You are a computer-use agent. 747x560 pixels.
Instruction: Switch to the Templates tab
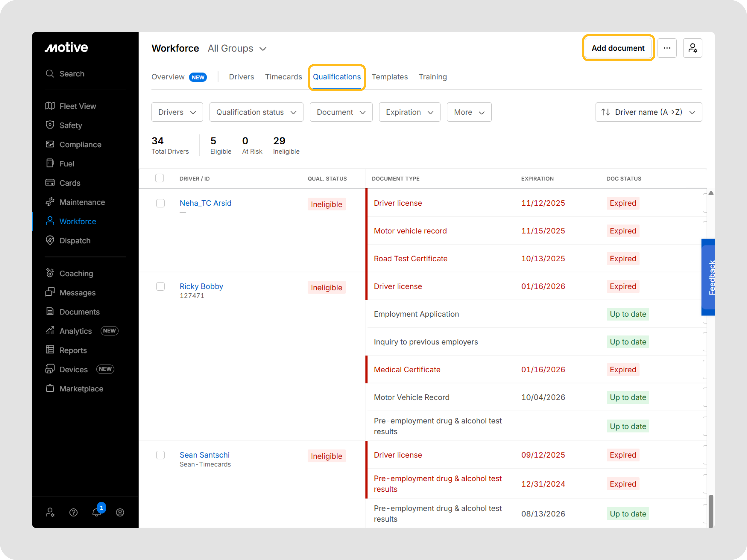click(x=389, y=77)
